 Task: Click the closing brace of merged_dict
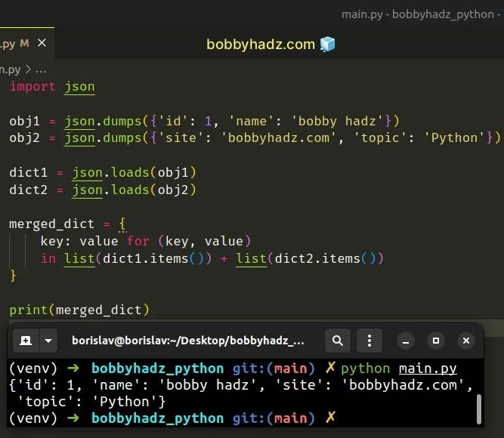coord(13,276)
